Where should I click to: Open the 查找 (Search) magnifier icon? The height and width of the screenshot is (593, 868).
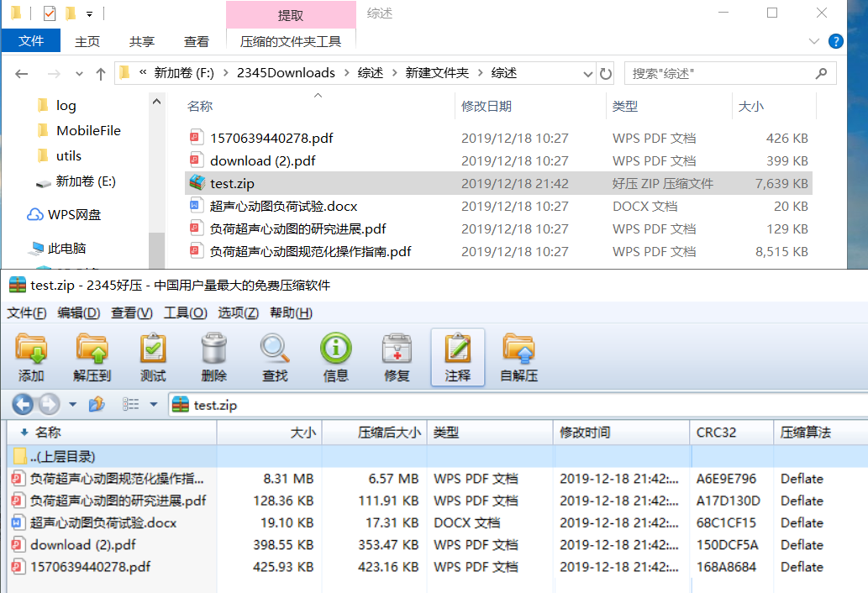274,354
